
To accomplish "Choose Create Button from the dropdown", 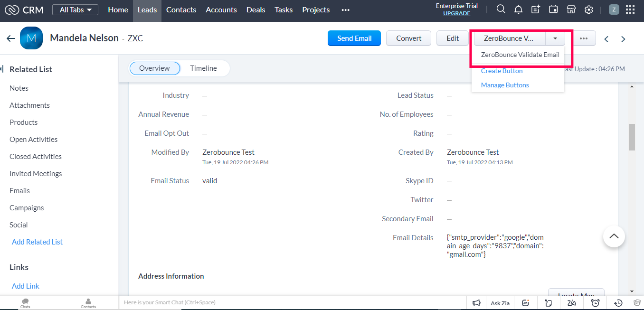I will pyautogui.click(x=502, y=71).
